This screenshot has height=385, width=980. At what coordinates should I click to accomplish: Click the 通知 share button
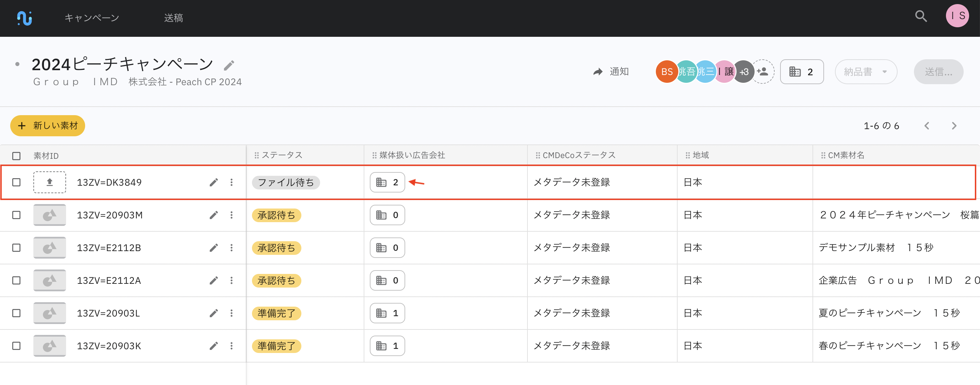[x=611, y=72]
